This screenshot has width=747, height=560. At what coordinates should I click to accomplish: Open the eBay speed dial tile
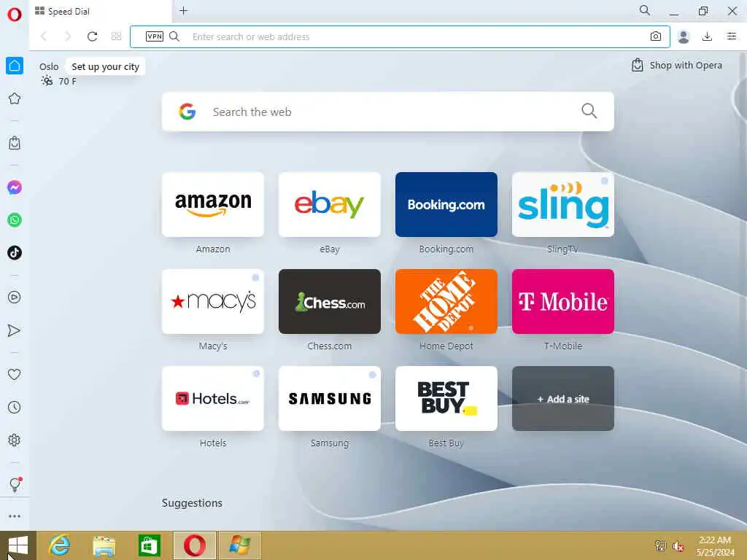(x=330, y=204)
